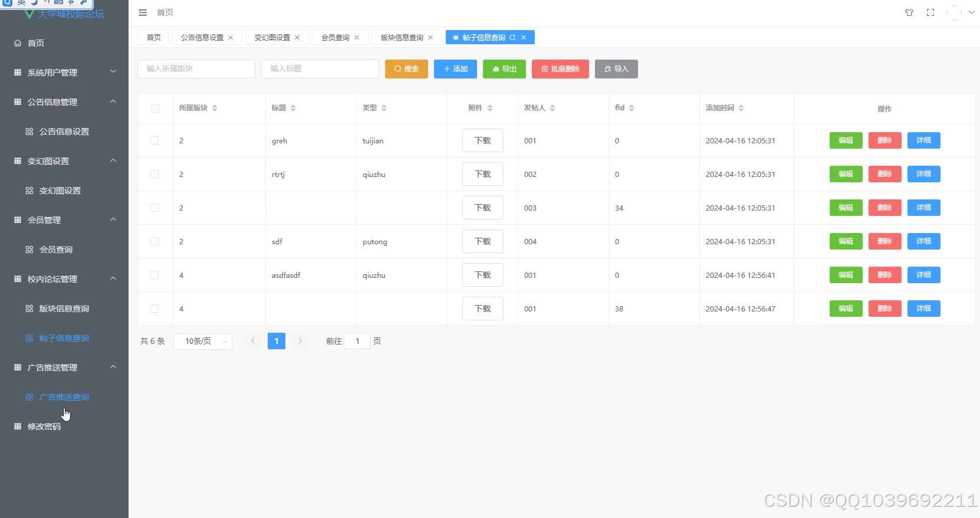
Task: Collapse sidebar with the hamburger icon
Action: [x=143, y=12]
